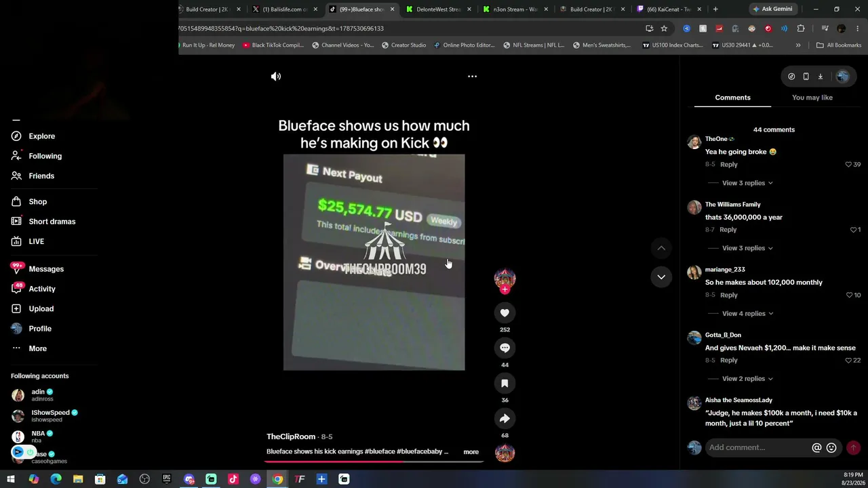Screen dimensions: 868x488
Task: Expand 'View 3 replies' under TheOne's comment
Action: click(747, 183)
